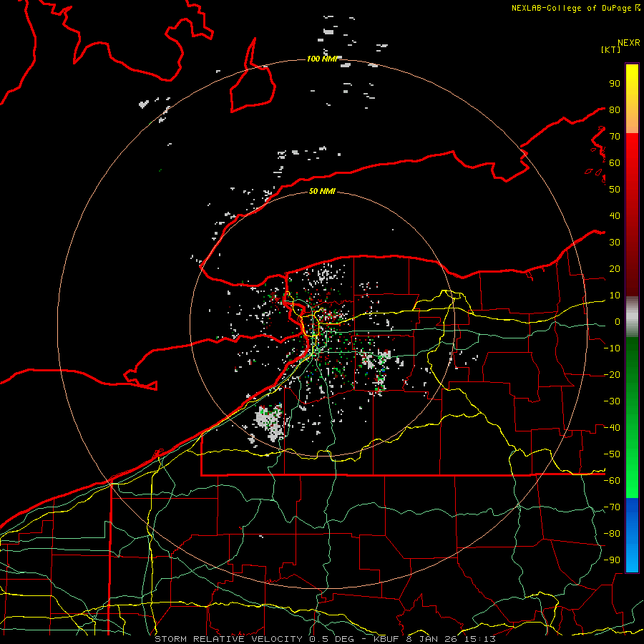Click the -40 label on velocity scale

[612, 428]
